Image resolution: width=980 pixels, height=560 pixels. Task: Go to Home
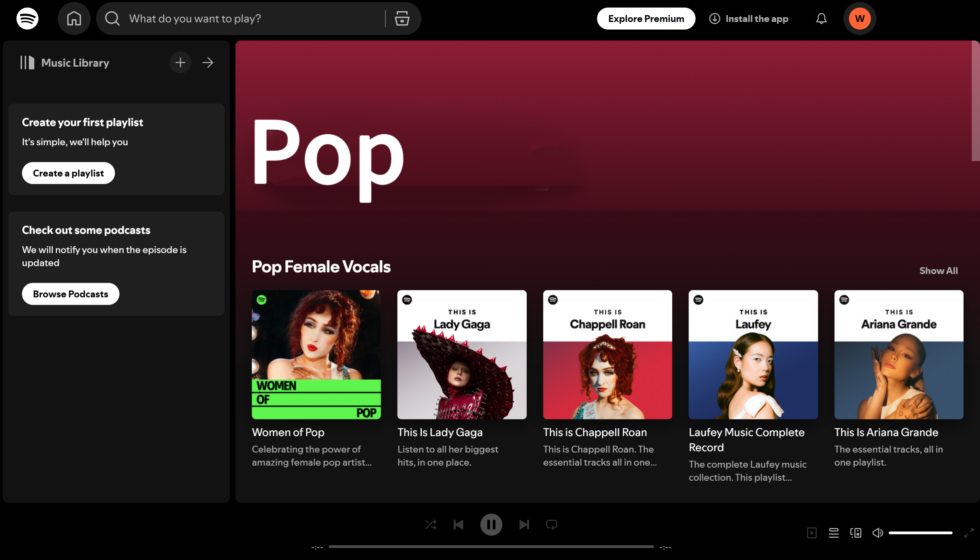point(74,18)
